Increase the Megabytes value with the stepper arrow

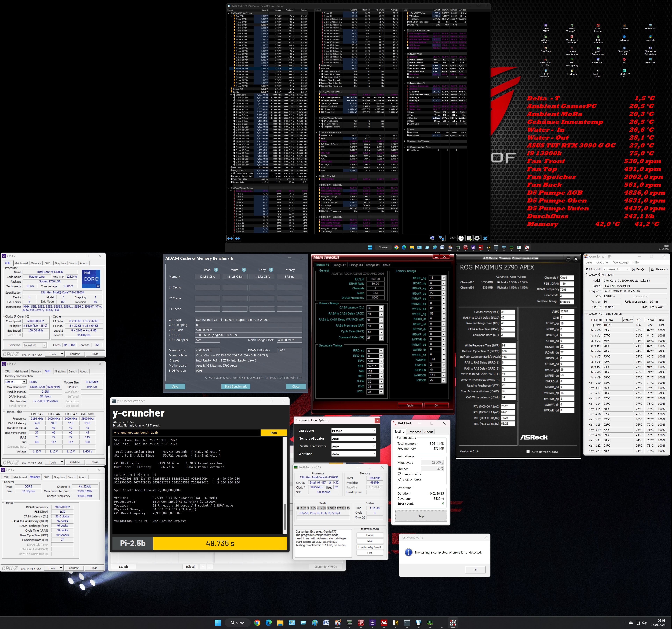[x=442, y=461]
